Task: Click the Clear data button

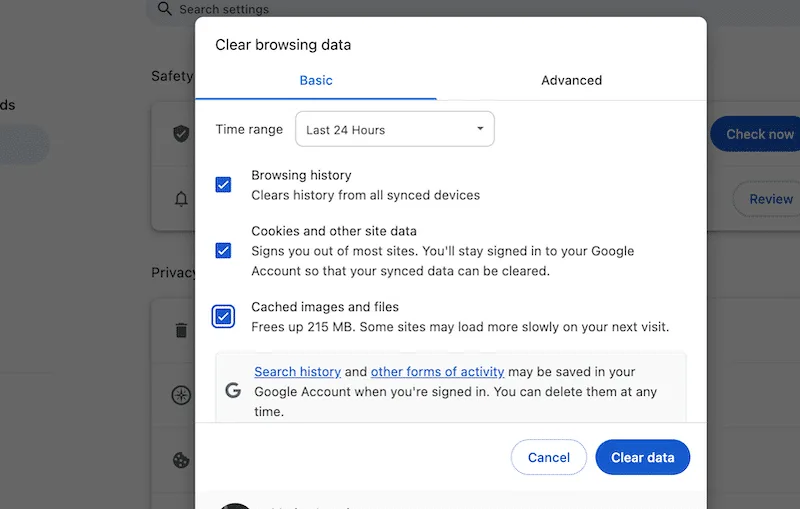Action: click(x=643, y=457)
